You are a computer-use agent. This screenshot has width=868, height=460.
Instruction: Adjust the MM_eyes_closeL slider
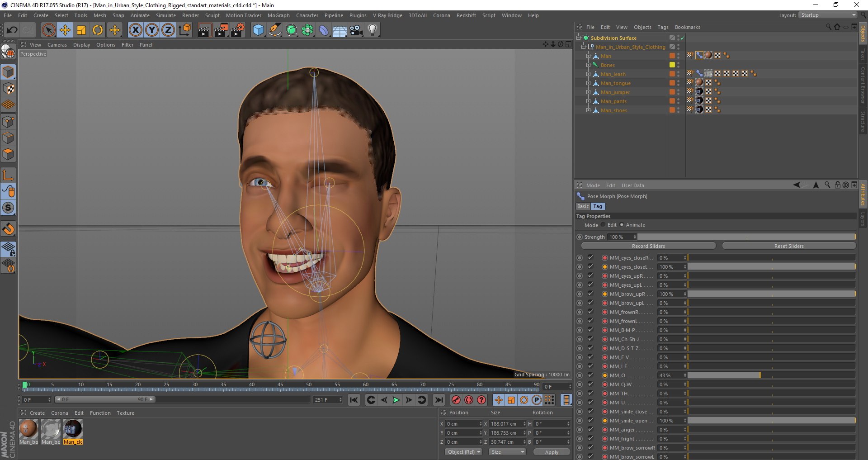[x=771, y=266]
